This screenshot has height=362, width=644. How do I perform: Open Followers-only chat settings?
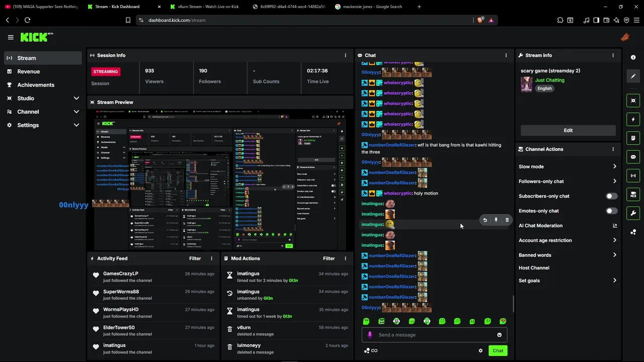[x=568, y=181]
